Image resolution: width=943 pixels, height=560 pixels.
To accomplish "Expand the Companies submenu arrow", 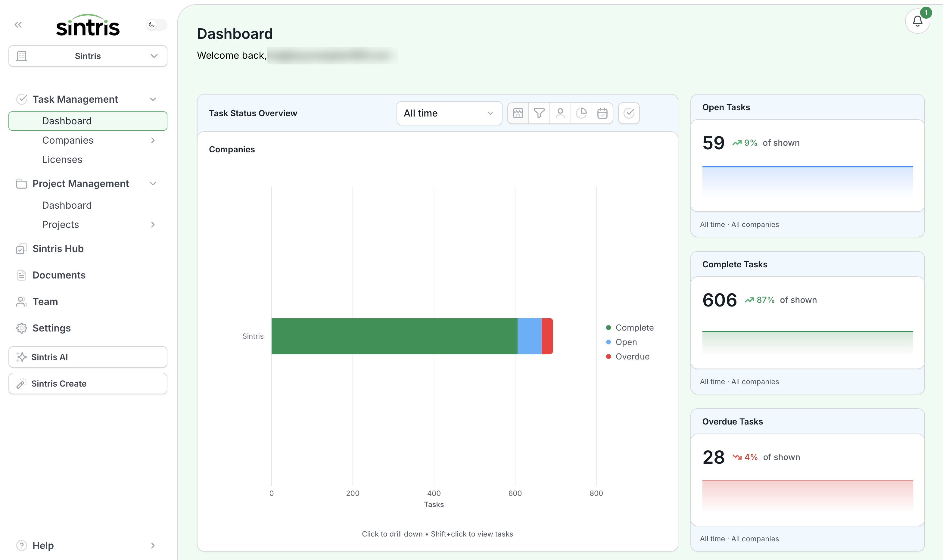I will click(153, 140).
